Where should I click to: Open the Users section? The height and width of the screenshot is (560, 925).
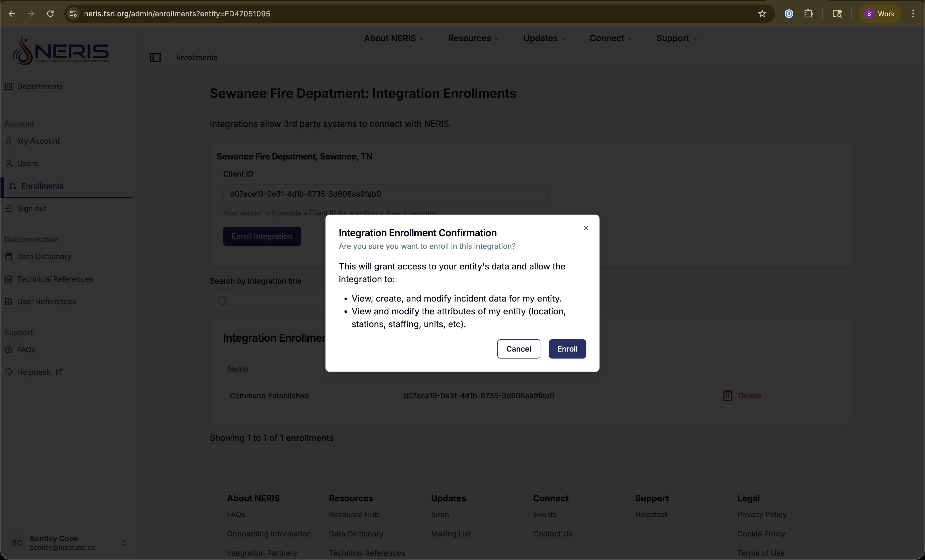click(27, 164)
